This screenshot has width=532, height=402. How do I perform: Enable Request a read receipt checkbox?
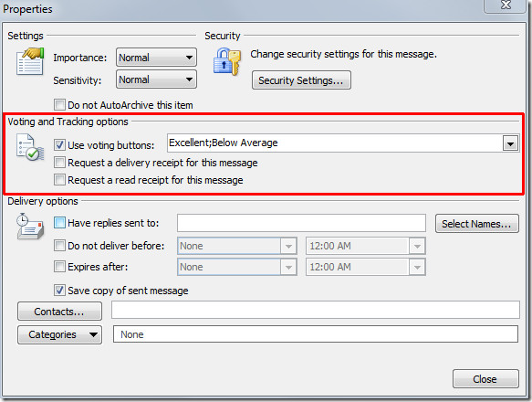(59, 179)
